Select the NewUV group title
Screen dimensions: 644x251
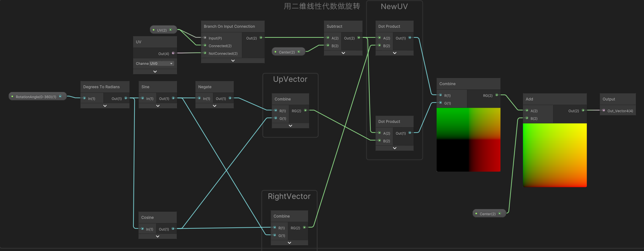click(394, 6)
